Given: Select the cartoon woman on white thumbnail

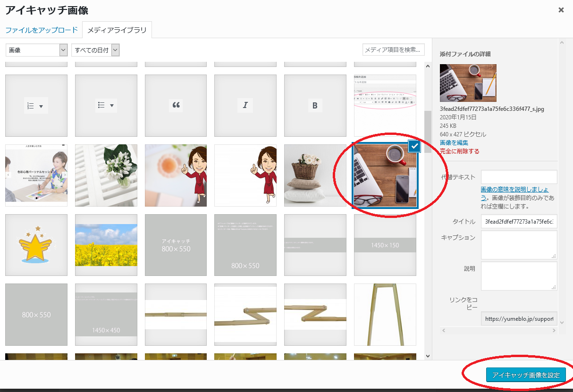Looking at the screenshot, I should pyautogui.click(x=245, y=175).
